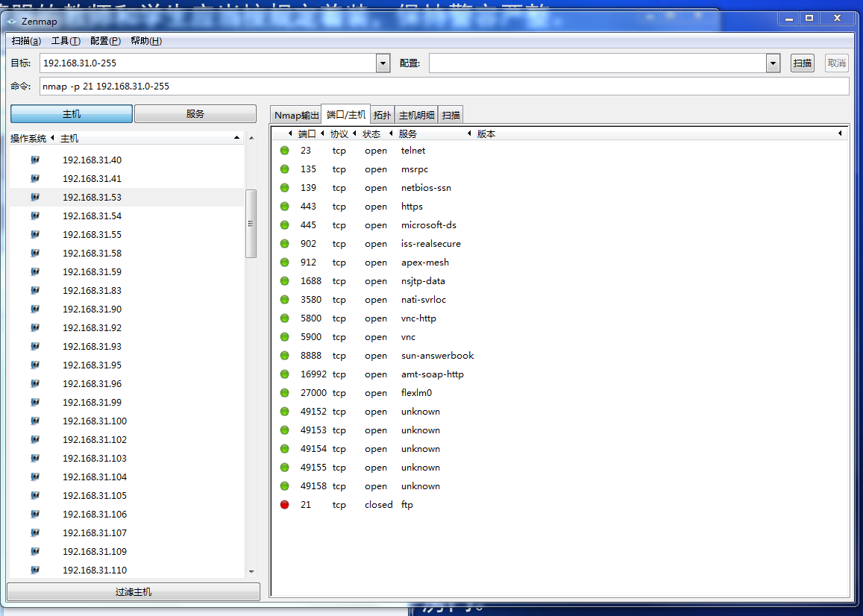Click the Zenmap title bar app icon
Viewport: 863px width, 616px height.
click(x=11, y=21)
